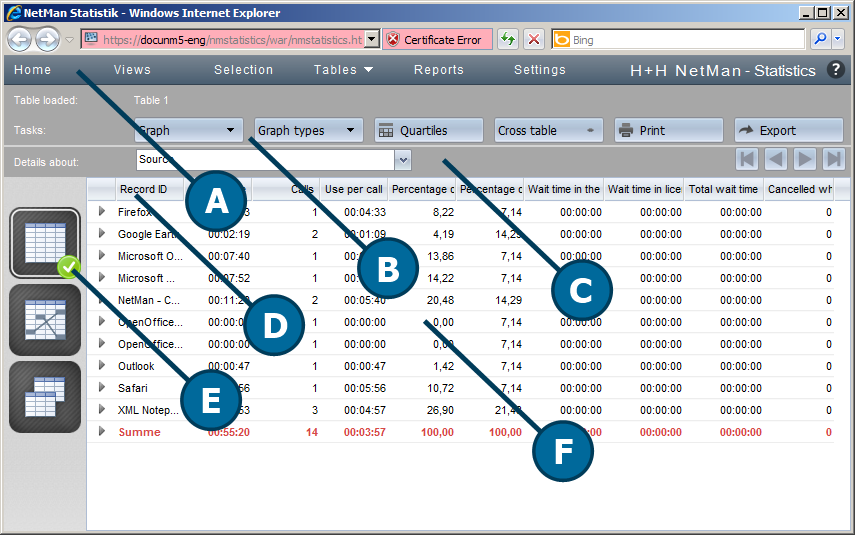Screen dimensions: 855x535
Task: Click the browser stop loading icon
Action: click(x=534, y=40)
